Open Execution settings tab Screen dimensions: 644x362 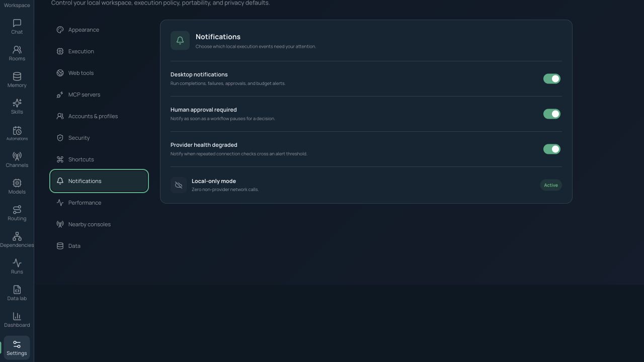tap(99, 51)
